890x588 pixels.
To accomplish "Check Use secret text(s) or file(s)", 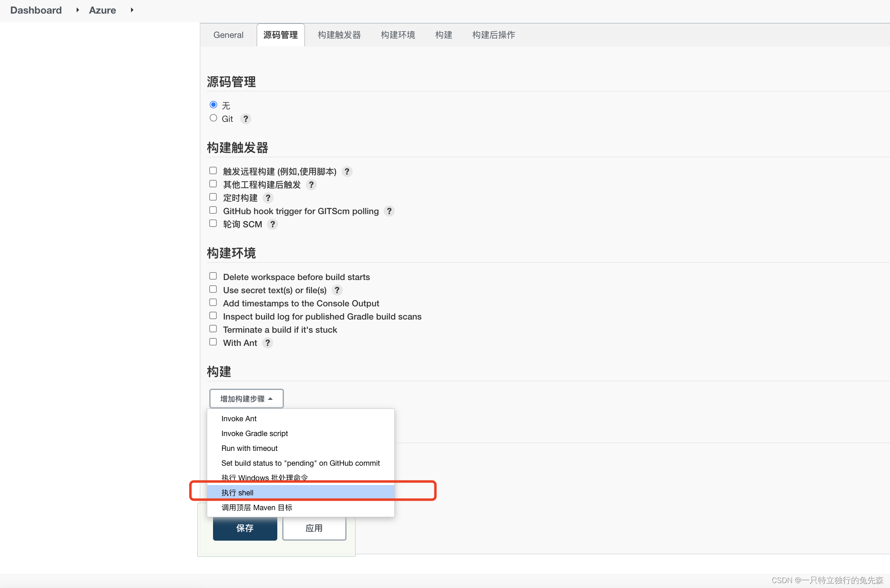I will [213, 289].
